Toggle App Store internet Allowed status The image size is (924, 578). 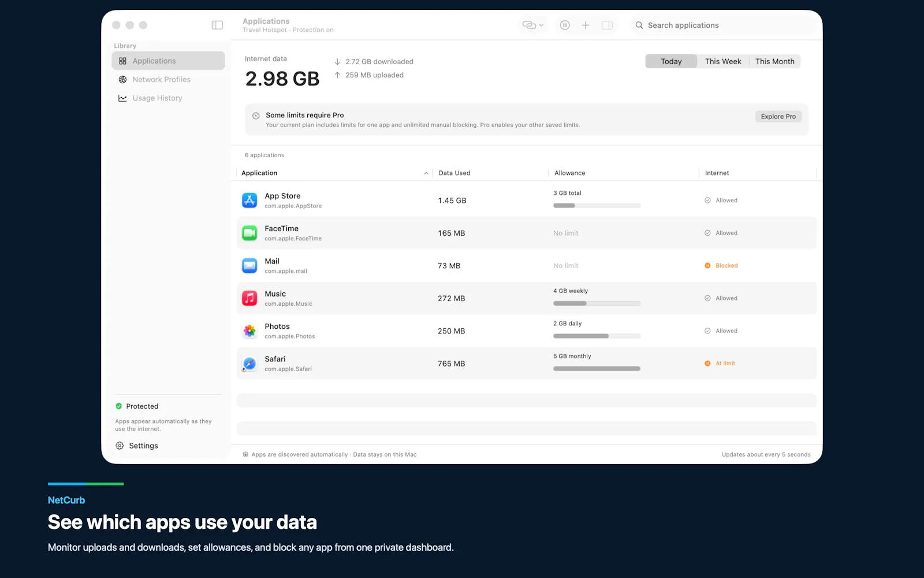point(721,201)
